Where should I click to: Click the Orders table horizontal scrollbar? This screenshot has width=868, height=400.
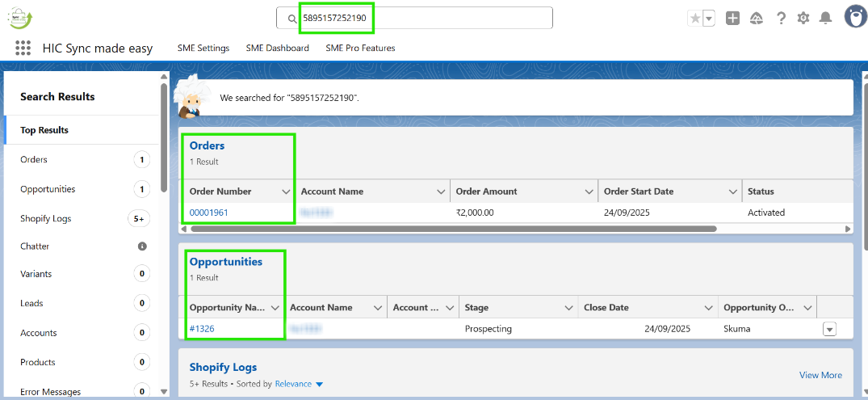click(453, 228)
